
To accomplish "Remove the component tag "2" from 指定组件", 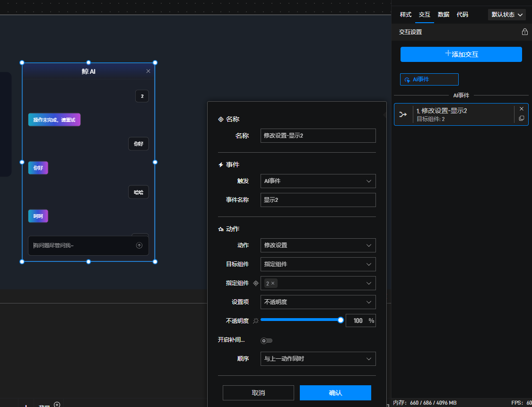I will pyautogui.click(x=273, y=283).
